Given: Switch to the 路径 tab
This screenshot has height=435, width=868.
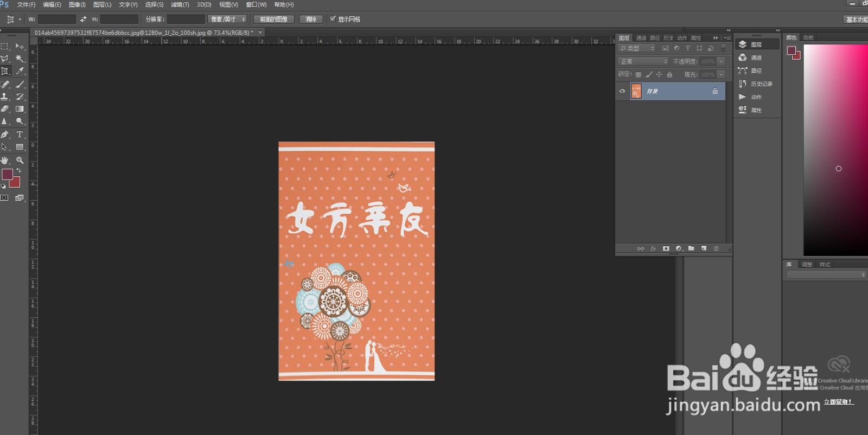Looking at the screenshot, I should point(655,38).
